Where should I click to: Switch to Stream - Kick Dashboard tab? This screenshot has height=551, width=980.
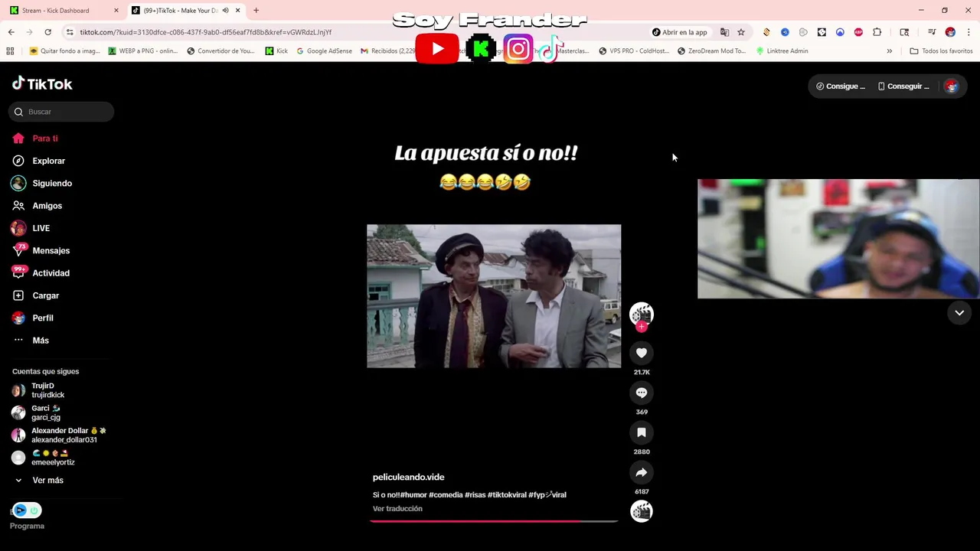[63, 11]
